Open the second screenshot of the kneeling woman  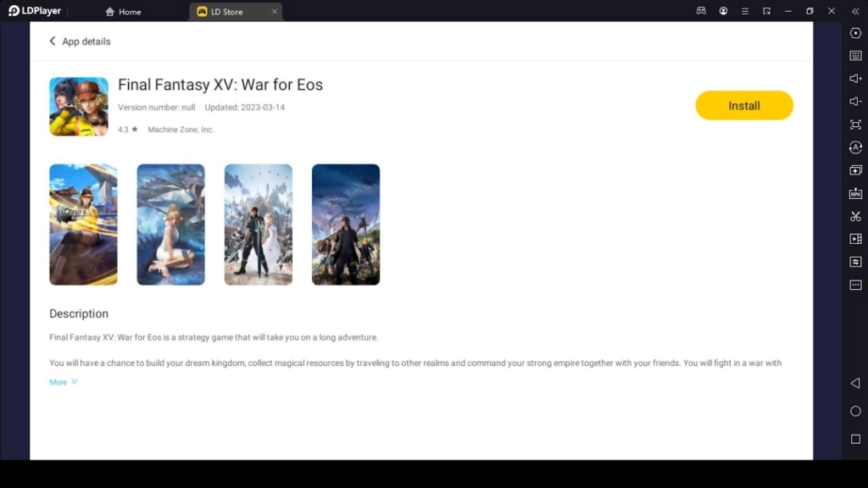coord(170,224)
